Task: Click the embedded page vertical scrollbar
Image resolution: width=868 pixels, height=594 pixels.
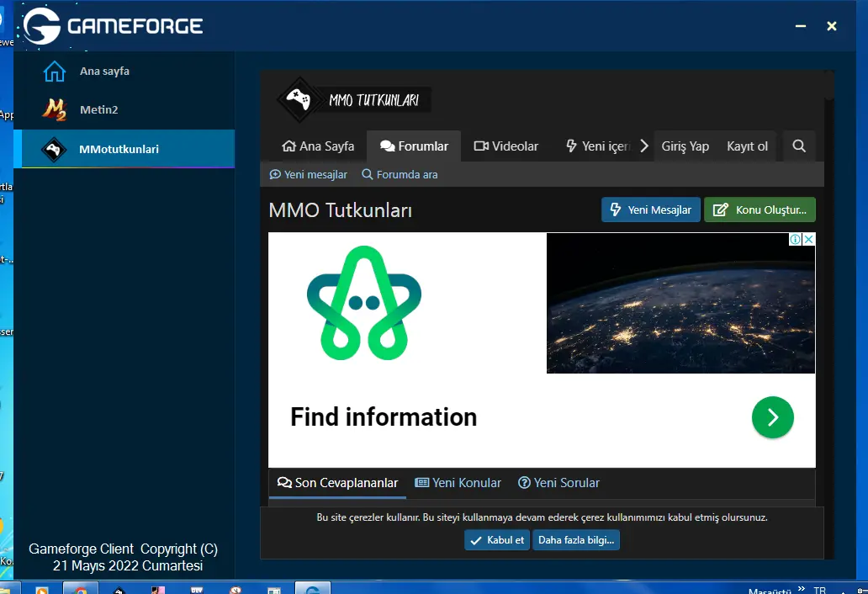Action: (828, 87)
